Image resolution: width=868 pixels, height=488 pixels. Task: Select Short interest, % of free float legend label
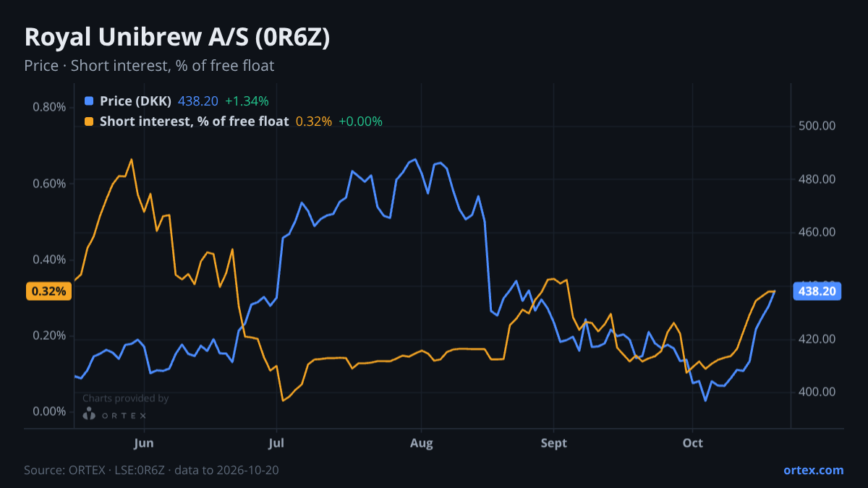tap(194, 121)
